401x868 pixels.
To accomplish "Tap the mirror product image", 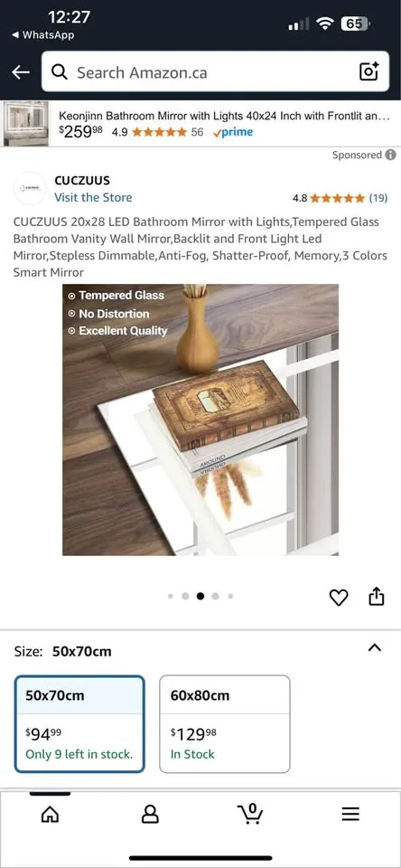I will point(200,420).
